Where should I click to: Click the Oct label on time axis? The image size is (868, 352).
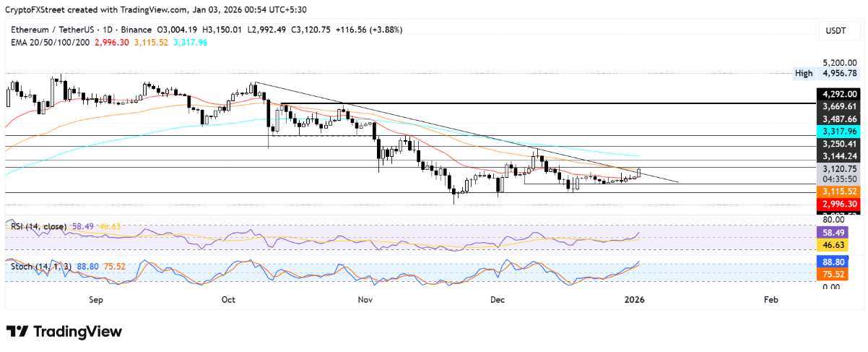click(x=228, y=299)
